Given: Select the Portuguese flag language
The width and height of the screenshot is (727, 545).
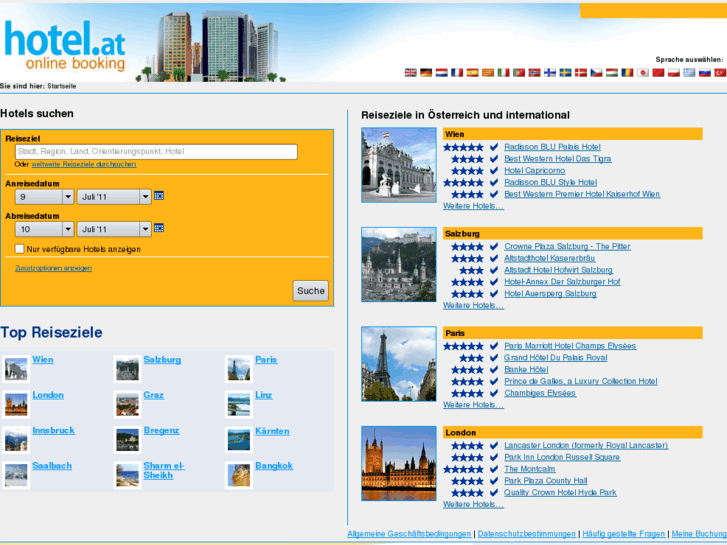Looking at the screenshot, I should tap(519, 73).
